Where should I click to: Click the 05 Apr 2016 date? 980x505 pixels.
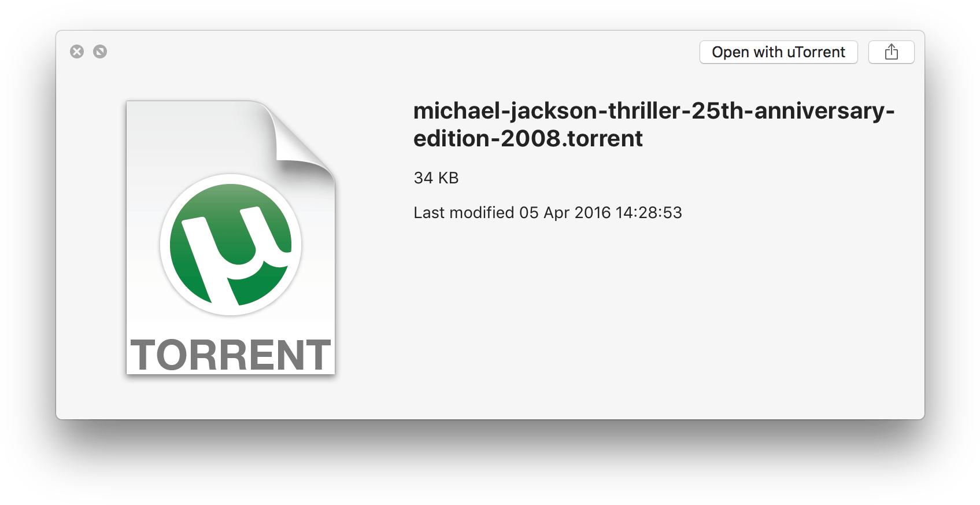pos(565,213)
